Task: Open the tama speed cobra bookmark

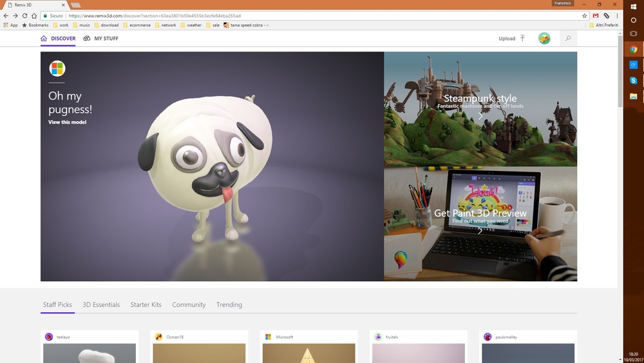Action: 246,25
